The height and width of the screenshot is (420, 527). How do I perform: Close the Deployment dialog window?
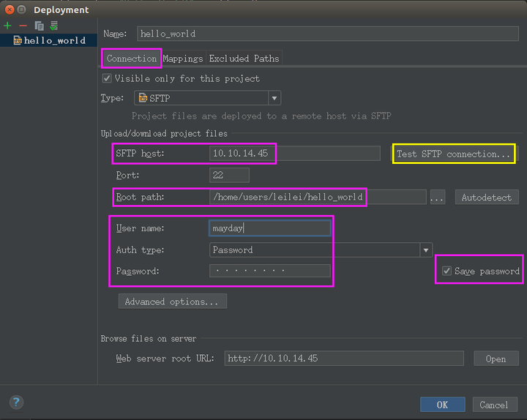(8, 10)
